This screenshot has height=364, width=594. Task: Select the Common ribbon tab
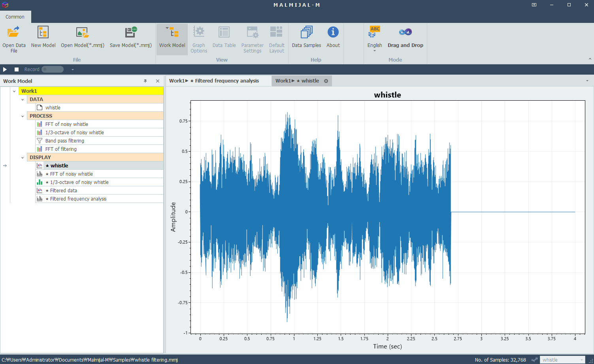[x=15, y=17]
